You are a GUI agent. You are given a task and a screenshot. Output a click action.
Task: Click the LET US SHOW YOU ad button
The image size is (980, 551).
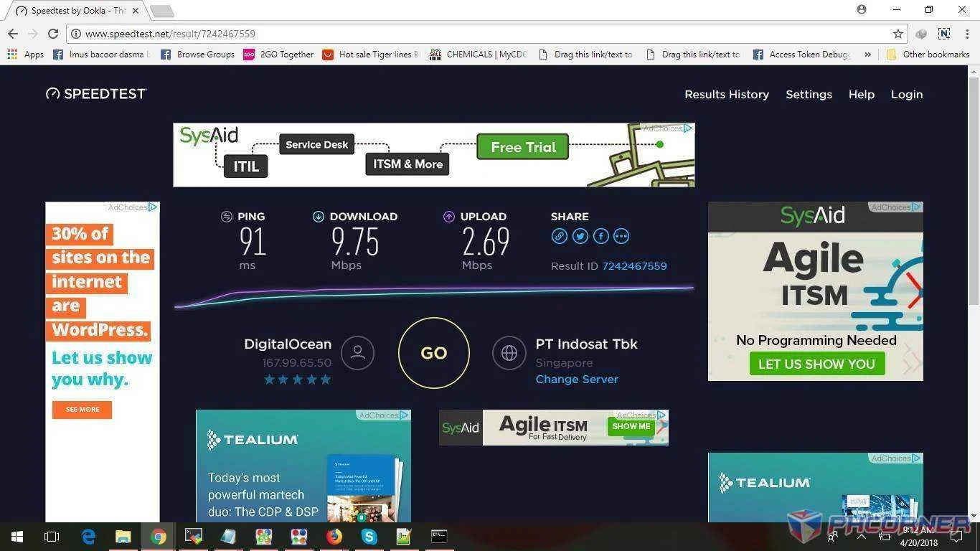click(x=816, y=364)
